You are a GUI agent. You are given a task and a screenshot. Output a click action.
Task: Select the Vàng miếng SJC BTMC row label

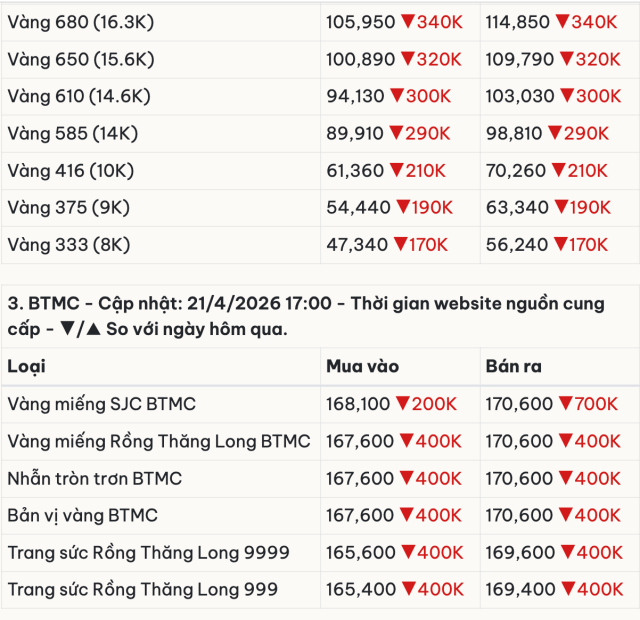101,404
